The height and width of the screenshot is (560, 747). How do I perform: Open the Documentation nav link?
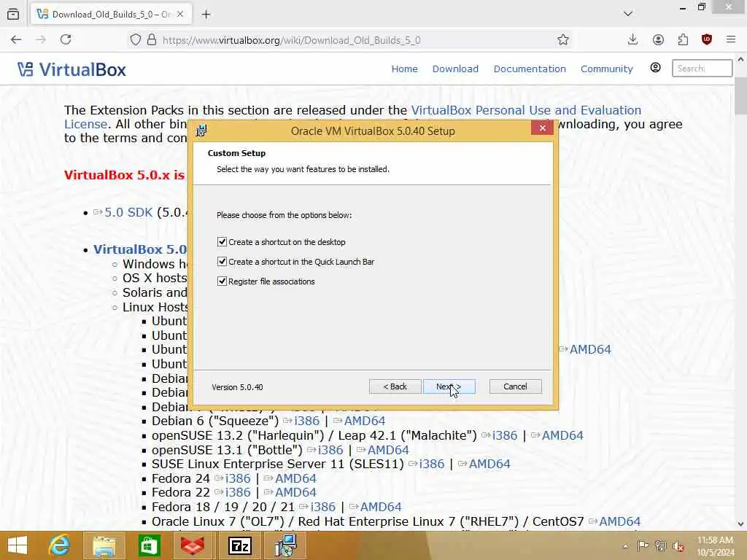click(x=530, y=69)
